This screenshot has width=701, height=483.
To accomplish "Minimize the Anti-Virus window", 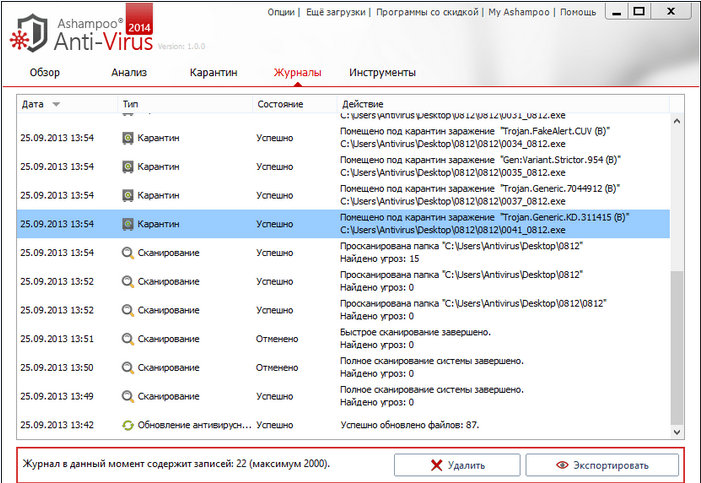I will 617,12.
